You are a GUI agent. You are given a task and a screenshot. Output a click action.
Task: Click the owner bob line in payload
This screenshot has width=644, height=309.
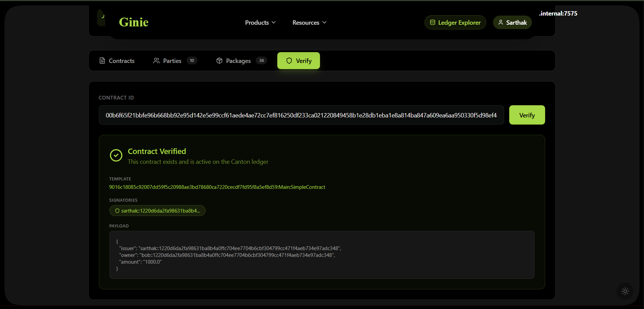(227, 255)
